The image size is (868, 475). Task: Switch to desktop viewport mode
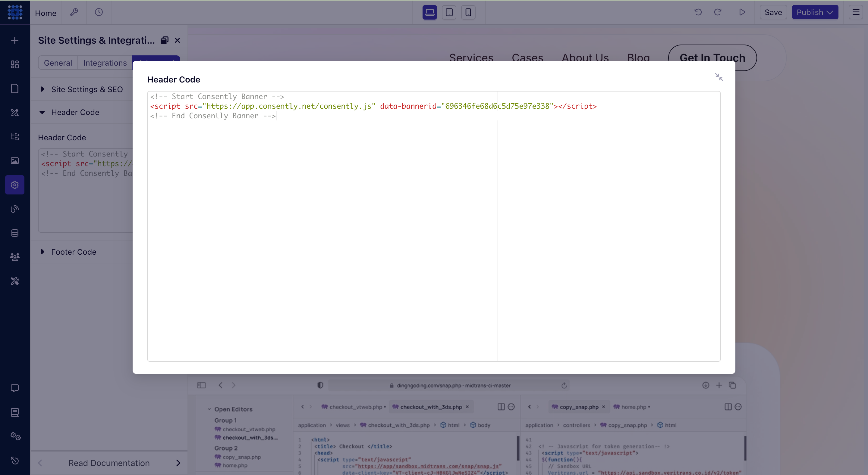tap(429, 12)
